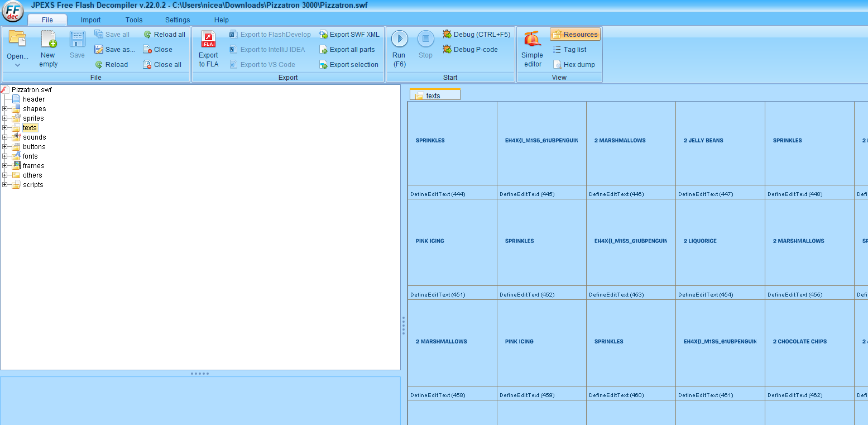Screen dimensions: 868x425
Task: Click the Reload all button
Action: pos(164,35)
